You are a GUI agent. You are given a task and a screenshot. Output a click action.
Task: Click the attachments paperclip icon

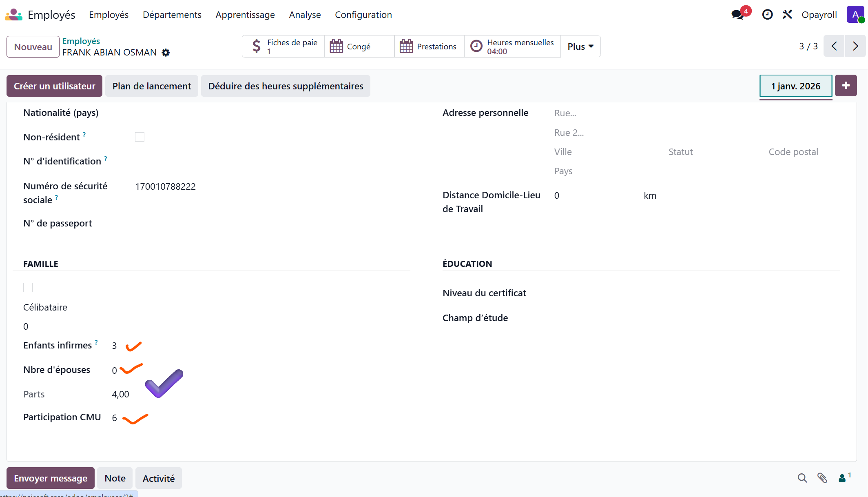822,478
